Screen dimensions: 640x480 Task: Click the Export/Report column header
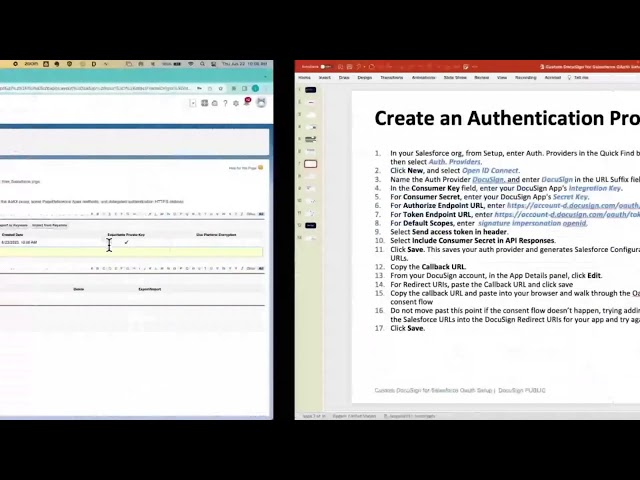[x=150, y=289]
